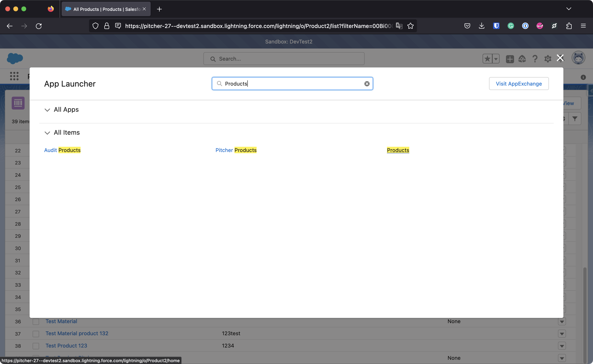Open the user avatar profile menu

coord(578,58)
